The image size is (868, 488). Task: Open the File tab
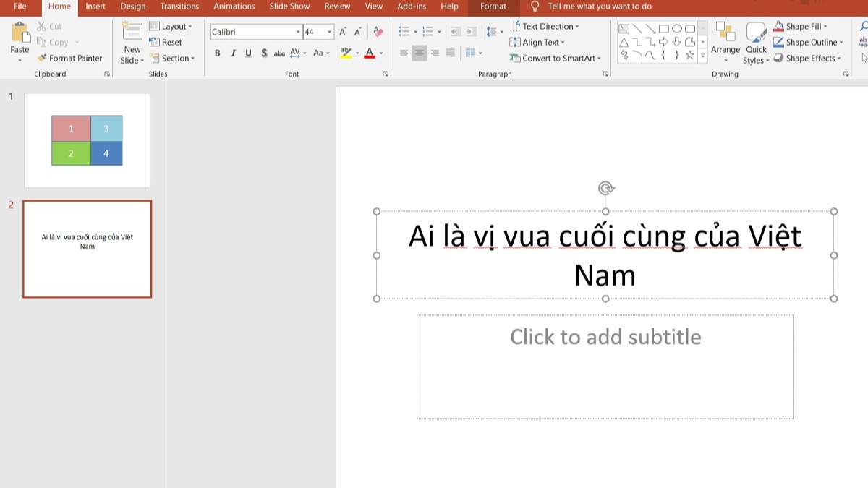[x=20, y=7]
